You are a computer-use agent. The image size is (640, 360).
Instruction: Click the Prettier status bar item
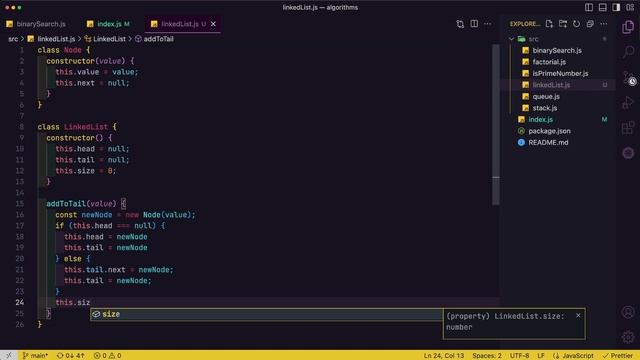(617, 356)
